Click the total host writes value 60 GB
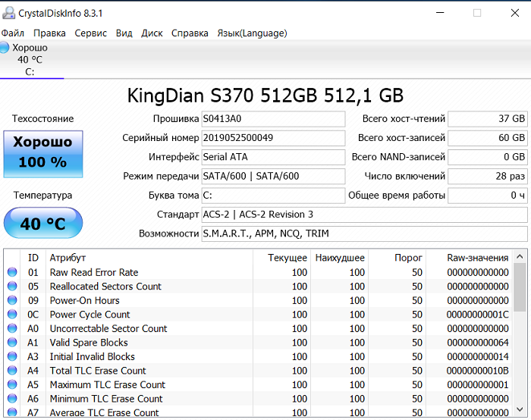 488,138
